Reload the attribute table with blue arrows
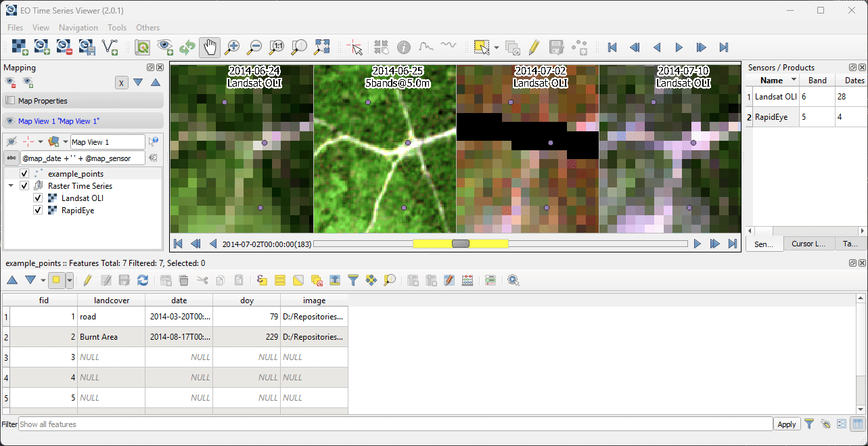The image size is (868, 446). coord(143,280)
